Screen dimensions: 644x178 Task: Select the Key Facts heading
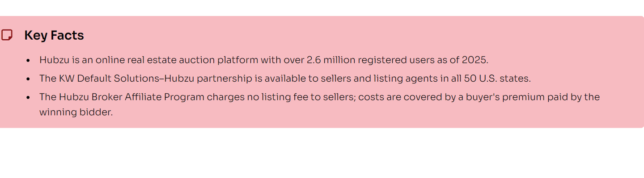pyautogui.click(x=54, y=35)
